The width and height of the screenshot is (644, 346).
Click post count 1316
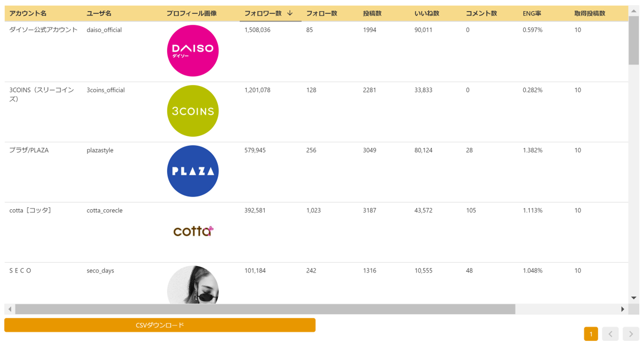(370, 271)
